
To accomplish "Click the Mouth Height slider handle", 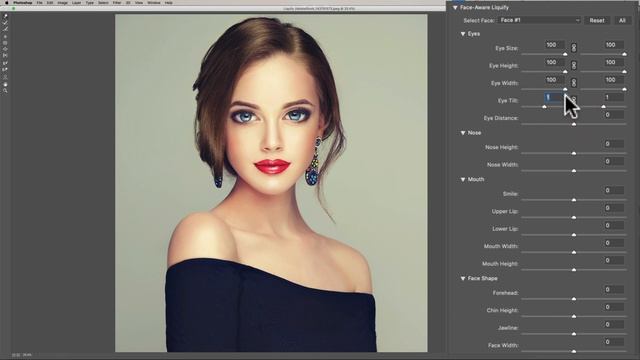I will tap(574, 270).
